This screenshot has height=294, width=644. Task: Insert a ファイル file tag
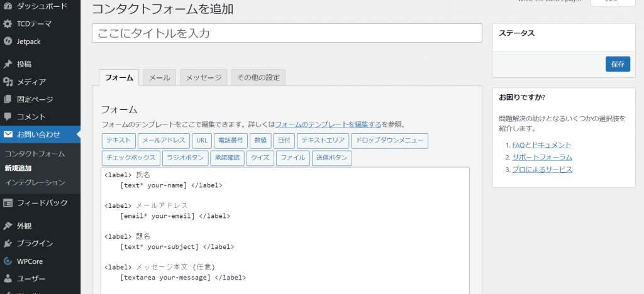293,158
